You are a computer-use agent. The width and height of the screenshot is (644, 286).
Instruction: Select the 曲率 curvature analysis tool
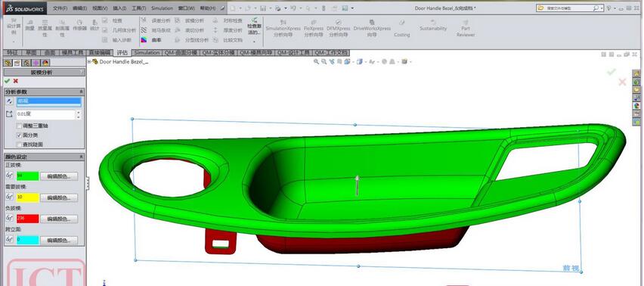[x=151, y=40]
